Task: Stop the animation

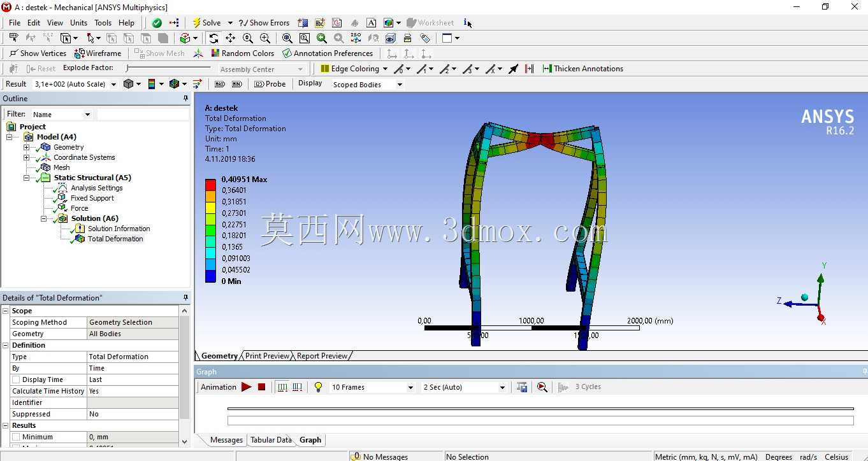Action: tap(261, 387)
